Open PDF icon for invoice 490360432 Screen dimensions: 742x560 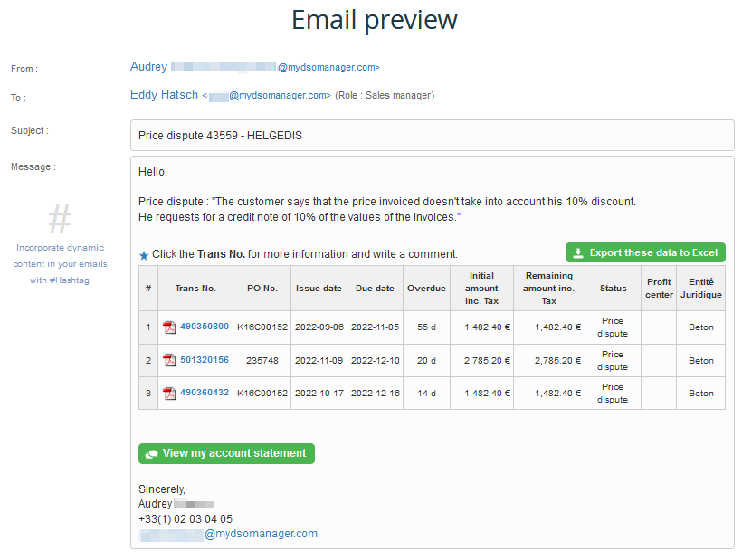(169, 394)
